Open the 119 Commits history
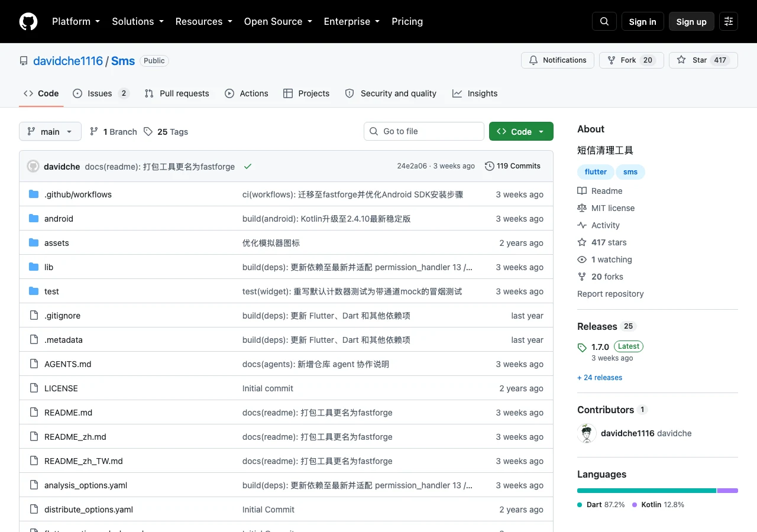 coord(513,166)
